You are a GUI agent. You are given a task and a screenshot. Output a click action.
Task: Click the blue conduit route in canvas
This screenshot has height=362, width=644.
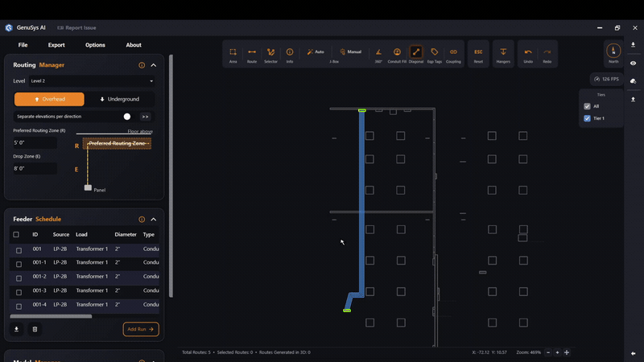[x=361, y=201]
